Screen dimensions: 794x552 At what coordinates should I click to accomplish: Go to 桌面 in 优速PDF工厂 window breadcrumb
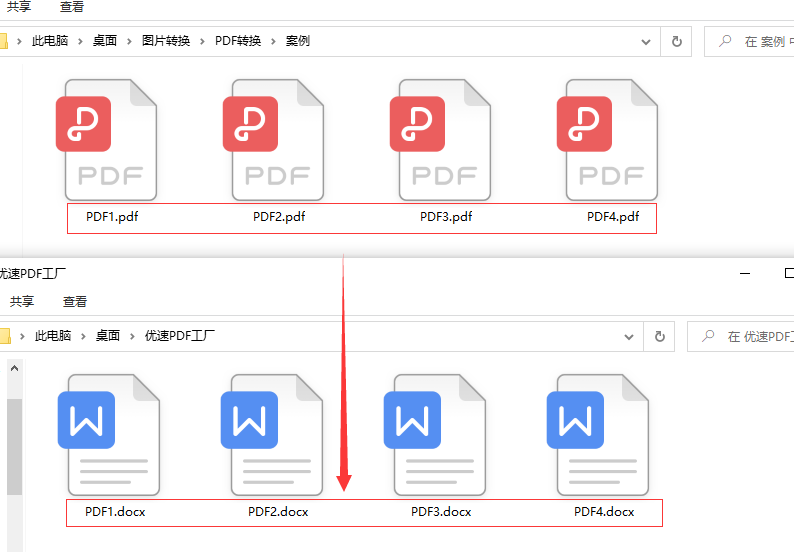[x=108, y=336]
